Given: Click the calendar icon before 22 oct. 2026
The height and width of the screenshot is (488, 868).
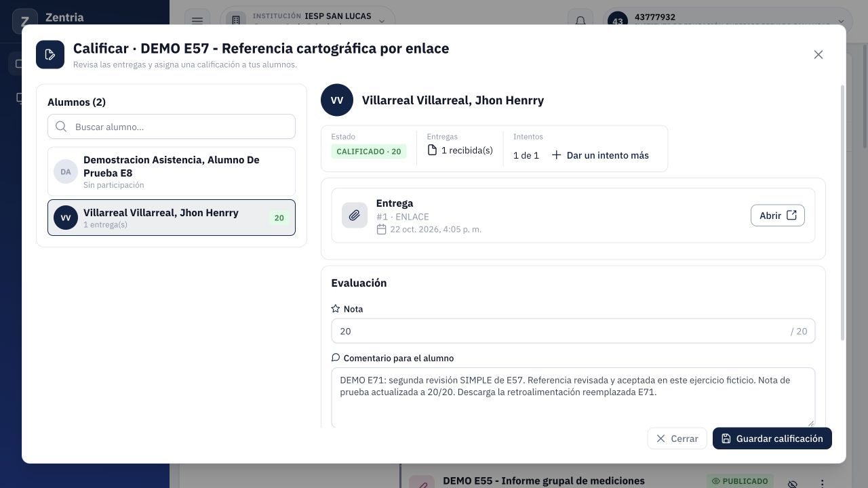Looking at the screenshot, I should (382, 229).
